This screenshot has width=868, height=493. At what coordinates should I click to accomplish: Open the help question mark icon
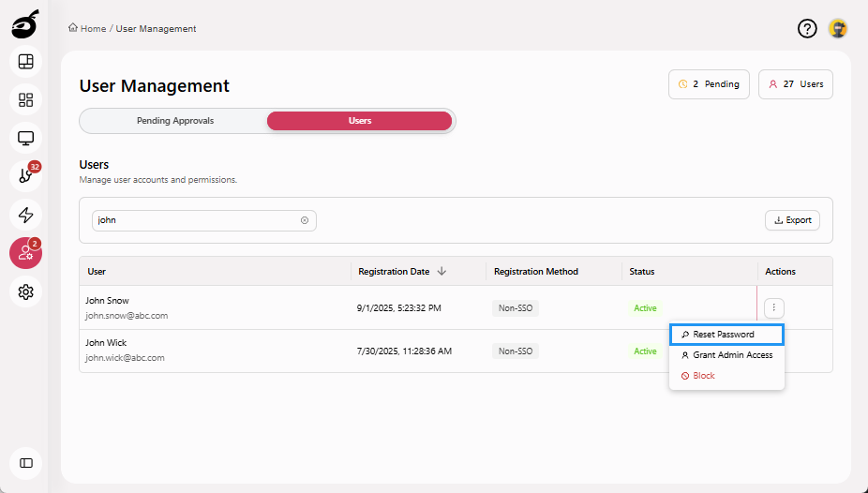[807, 29]
